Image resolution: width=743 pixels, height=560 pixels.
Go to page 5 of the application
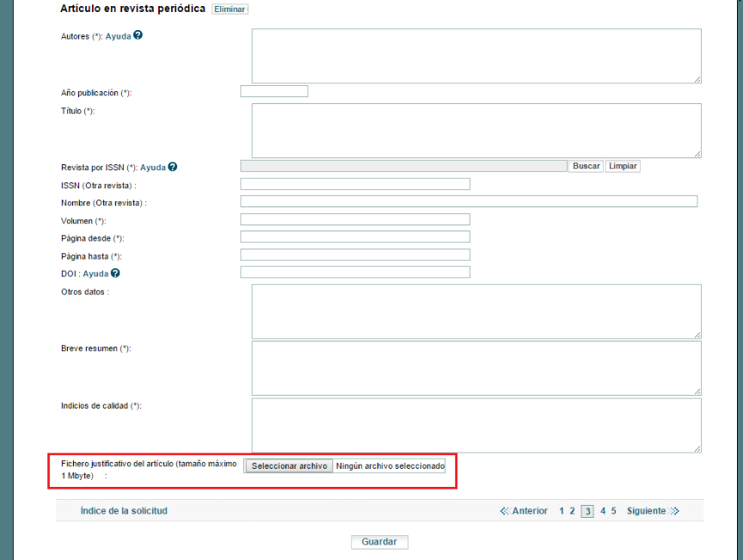click(x=614, y=511)
